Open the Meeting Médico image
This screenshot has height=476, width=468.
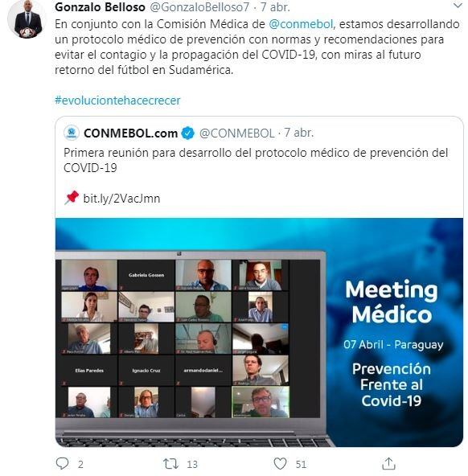[x=259, y=332]
